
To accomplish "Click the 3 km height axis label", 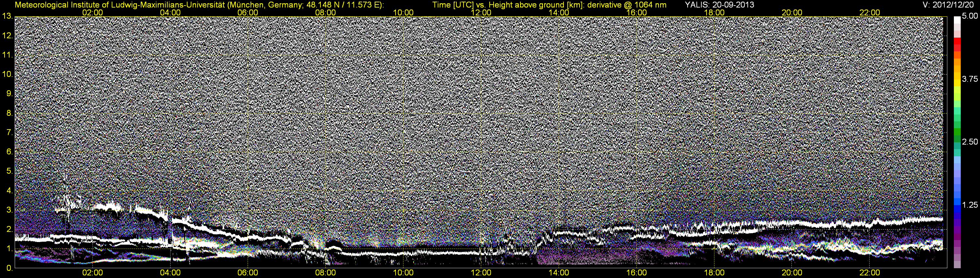I will coord(9,210).
